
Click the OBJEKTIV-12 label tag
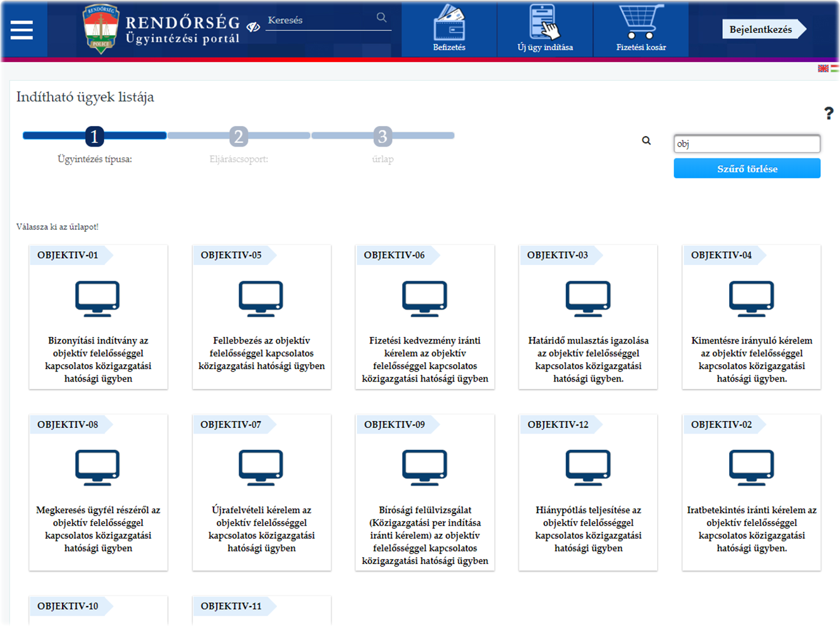[561, 424]
